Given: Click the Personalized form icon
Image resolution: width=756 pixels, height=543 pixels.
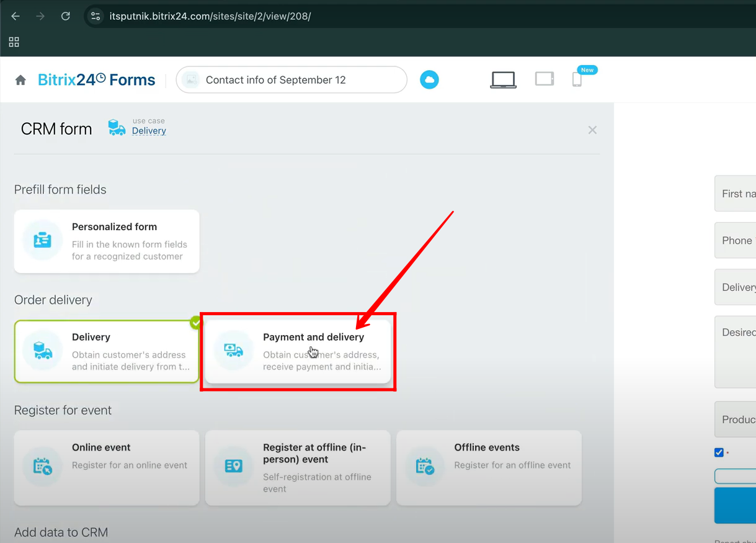Looking at the screenshot, I should 43,241.
